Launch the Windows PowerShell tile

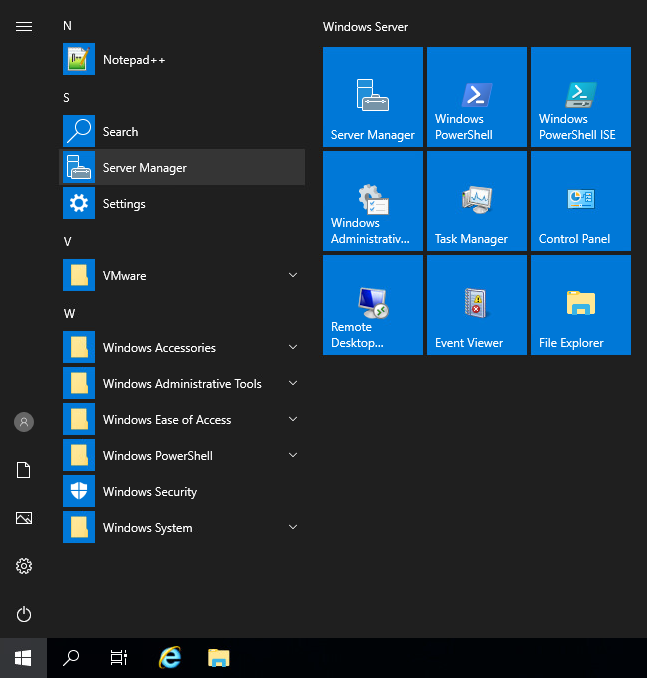pos(477,97)
